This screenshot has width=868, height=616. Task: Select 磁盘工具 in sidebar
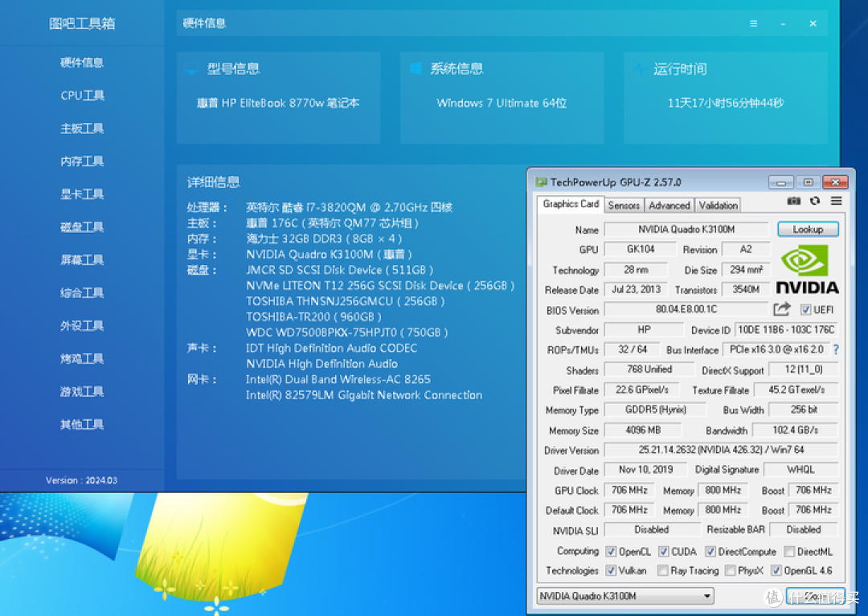coord(82,227)
